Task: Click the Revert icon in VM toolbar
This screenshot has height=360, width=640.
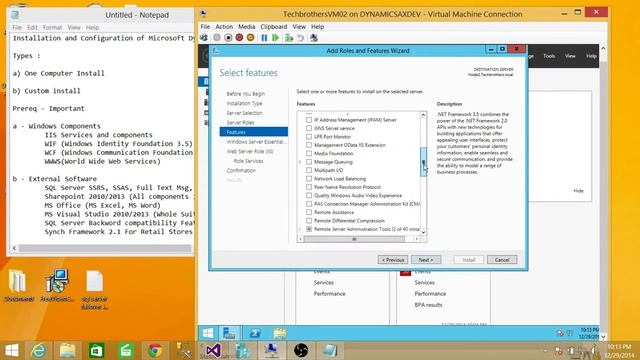Action: pos(300,38)
